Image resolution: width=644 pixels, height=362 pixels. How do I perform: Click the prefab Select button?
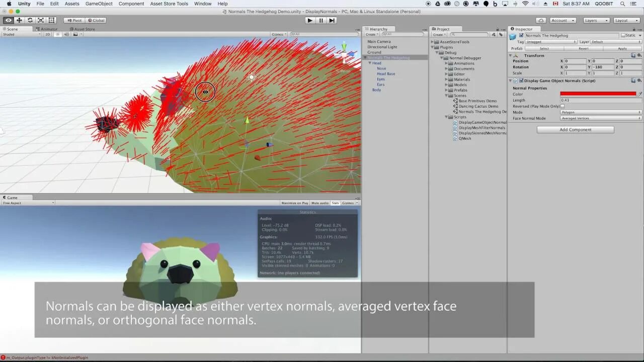tap(544, 49)
